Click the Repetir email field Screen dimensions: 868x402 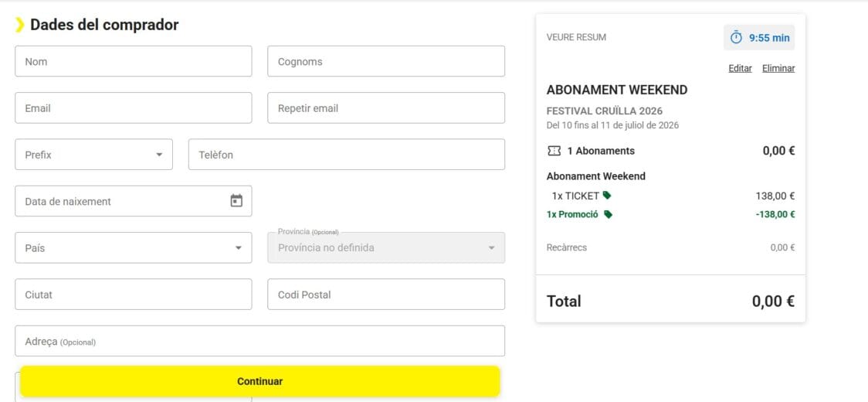point(386,107)
